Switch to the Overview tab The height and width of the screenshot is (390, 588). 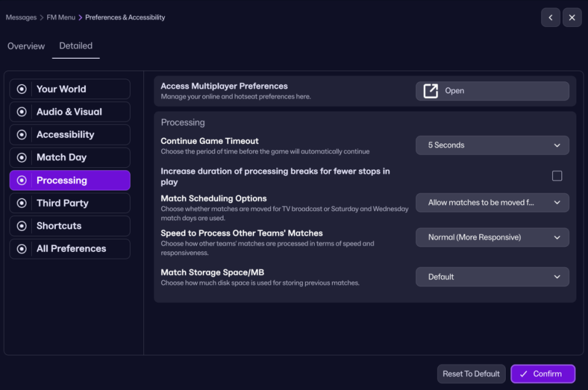click(x=26, y=46)
